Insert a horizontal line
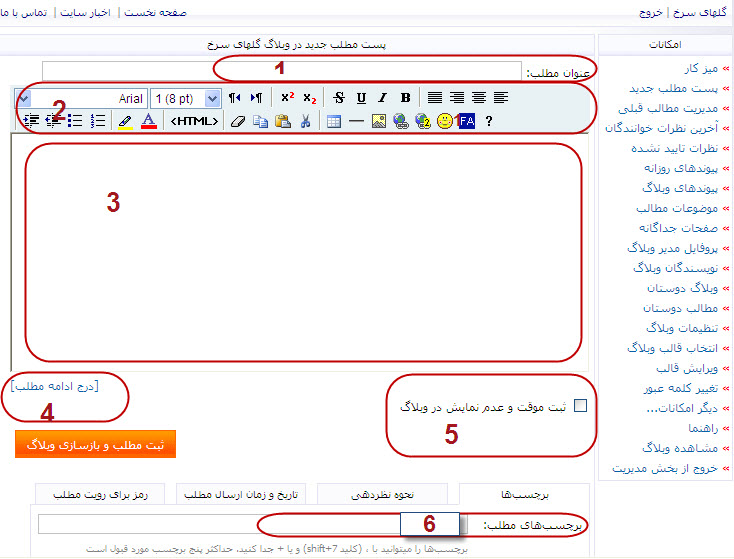Viewport: 734px width, 559px height. click(356, 121)
